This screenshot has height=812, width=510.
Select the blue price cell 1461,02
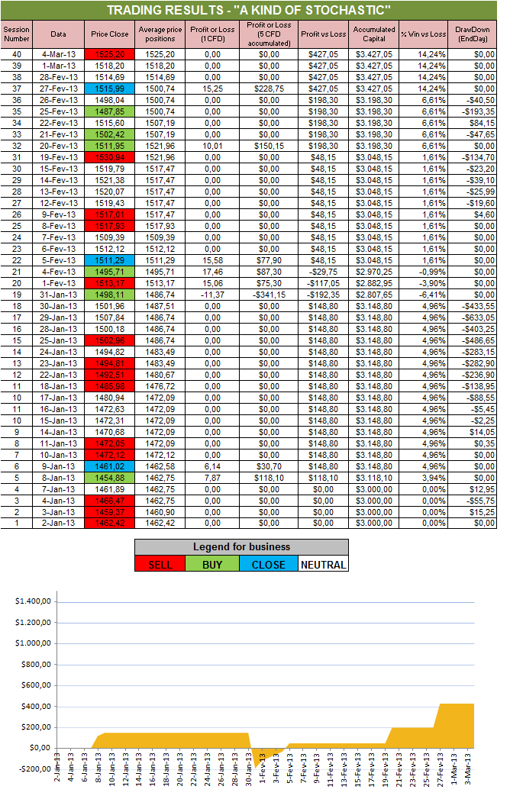point(110,466)
